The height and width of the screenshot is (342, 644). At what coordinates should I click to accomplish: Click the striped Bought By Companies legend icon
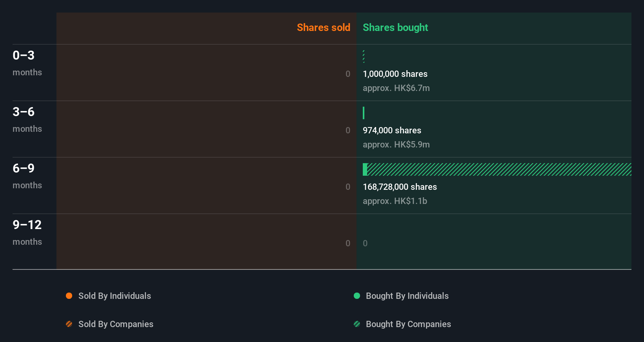[357, 324]
